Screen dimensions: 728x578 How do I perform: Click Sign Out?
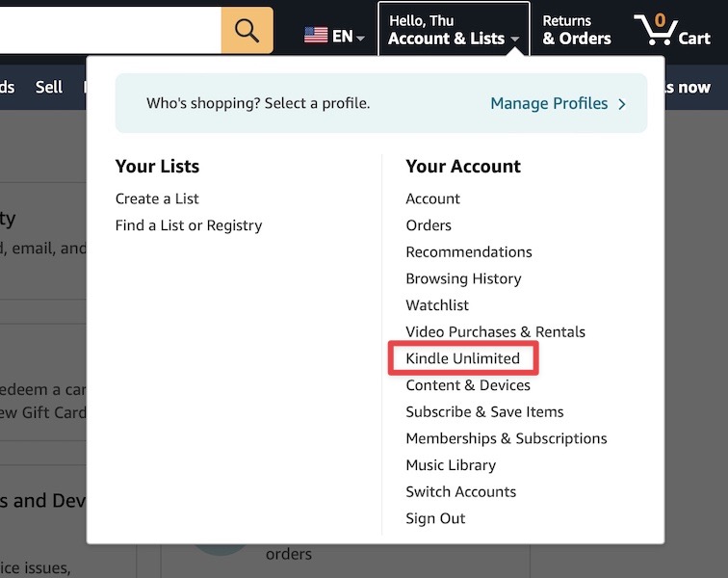click(x=435, y=518)
